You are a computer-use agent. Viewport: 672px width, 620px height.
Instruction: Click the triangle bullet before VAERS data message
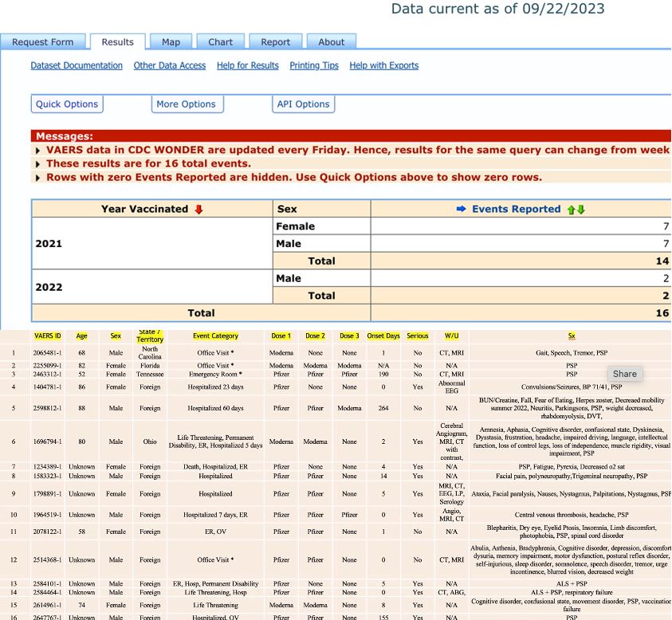tap(38, 151)
